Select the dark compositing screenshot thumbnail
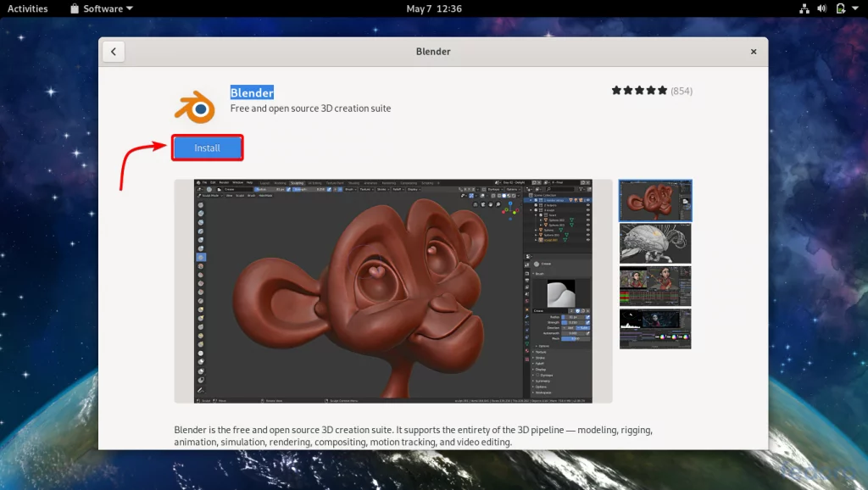This screenshot has width=868, height=490. pyautogui.click(x=655, y=329)
